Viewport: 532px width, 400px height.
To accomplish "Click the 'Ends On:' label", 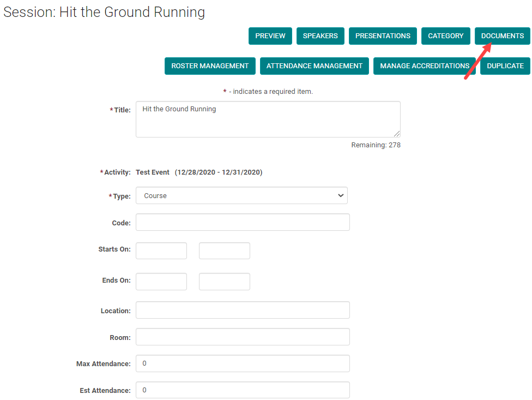I will coord(117,280).
